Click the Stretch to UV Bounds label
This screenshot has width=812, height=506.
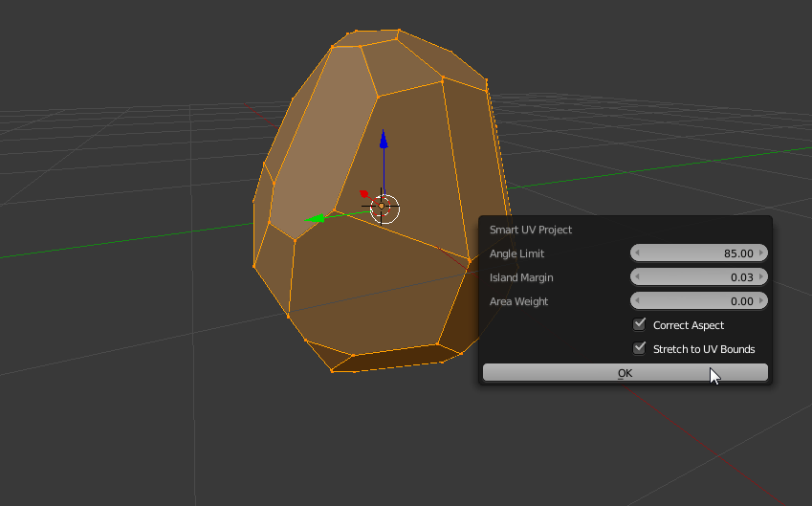[x=704, y=349]
